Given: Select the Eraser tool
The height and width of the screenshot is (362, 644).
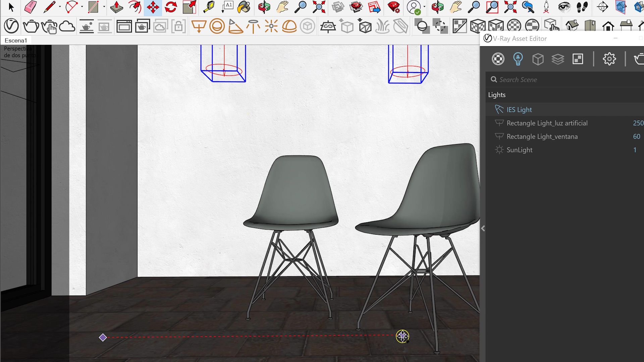Looking at the screenshot, I should [x=31, y=7].
